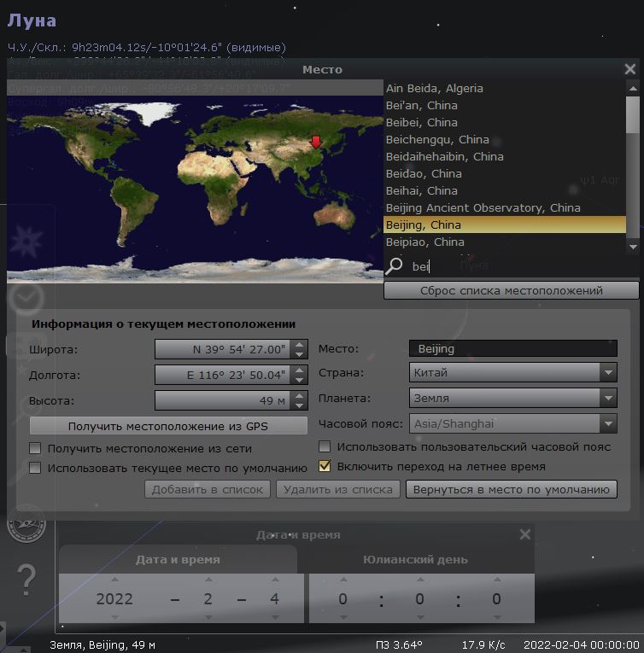The height and width of the screenshot is (653, 644).
Task: Close the Дата и время window
Action: pyautogui.click(x=525, y=534)
